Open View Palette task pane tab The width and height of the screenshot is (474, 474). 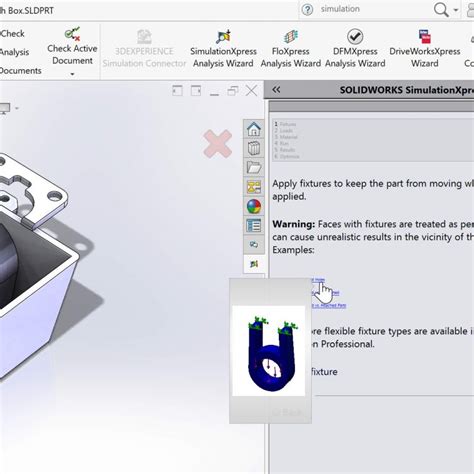pyautogui.click(x=254, y=187)
